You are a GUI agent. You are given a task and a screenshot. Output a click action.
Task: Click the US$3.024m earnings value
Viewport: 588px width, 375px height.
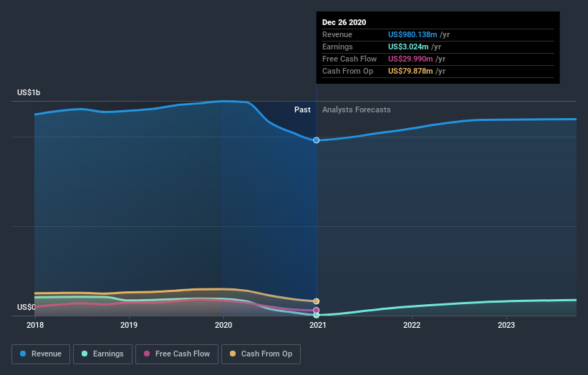click(408, 47)
